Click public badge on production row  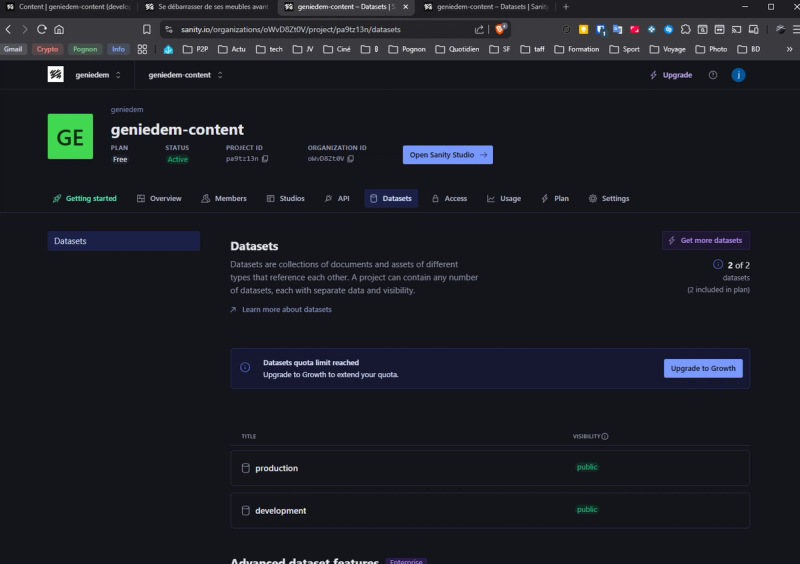(587, 467)
